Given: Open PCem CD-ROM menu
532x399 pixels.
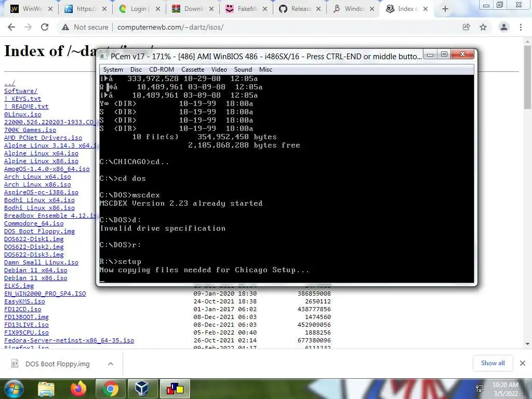Looking at the screenshot, I should pos(162,70).
